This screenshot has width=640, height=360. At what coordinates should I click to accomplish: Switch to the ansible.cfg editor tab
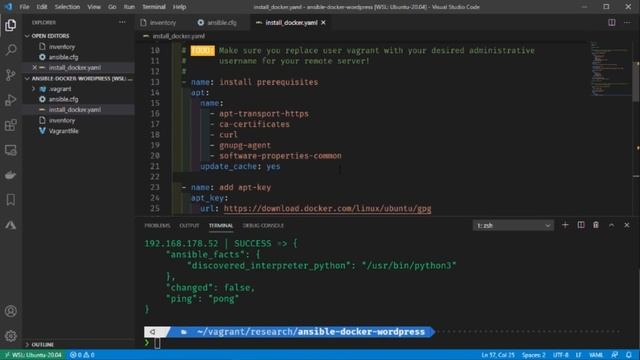pyautogui.click(x=222, y=22)
